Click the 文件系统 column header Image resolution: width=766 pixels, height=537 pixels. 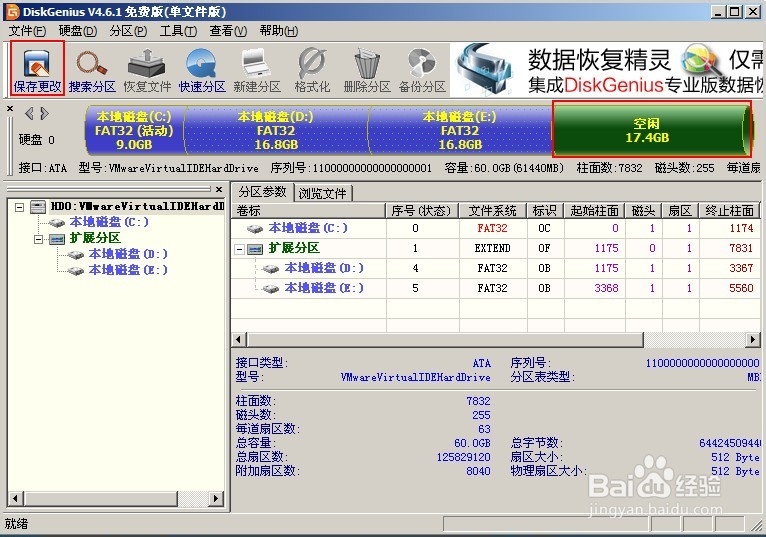(x=493, y=211)
